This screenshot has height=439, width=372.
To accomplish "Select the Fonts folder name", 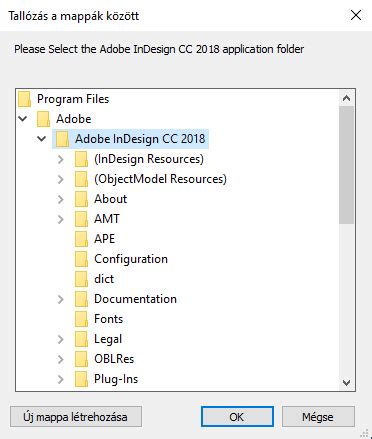I will coord(109,319).
